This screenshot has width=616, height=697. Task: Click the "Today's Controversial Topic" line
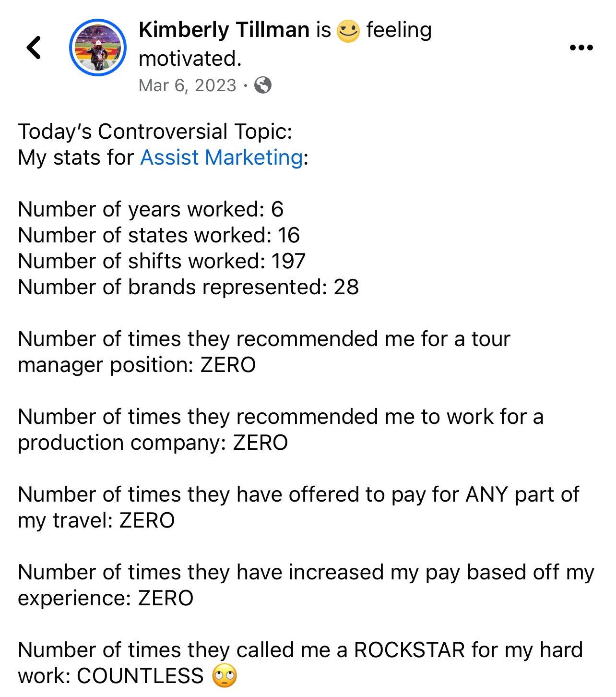(x=155, y=132)
